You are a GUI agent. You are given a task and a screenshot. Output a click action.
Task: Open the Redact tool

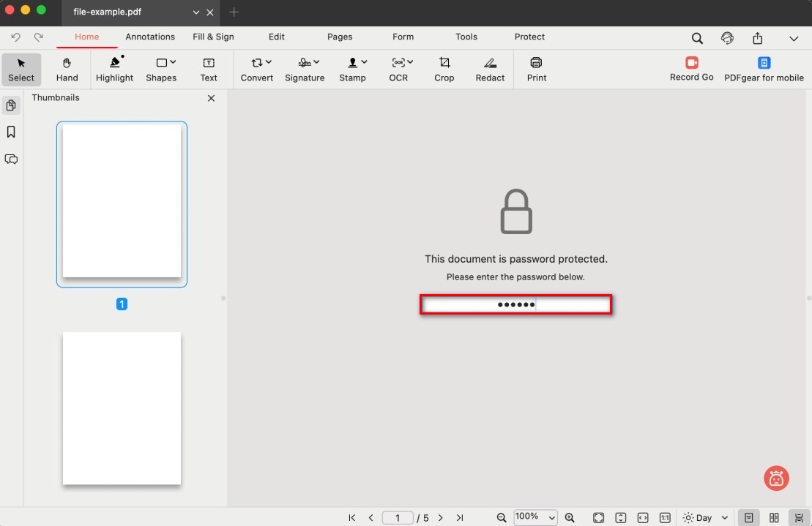[490, 69]
